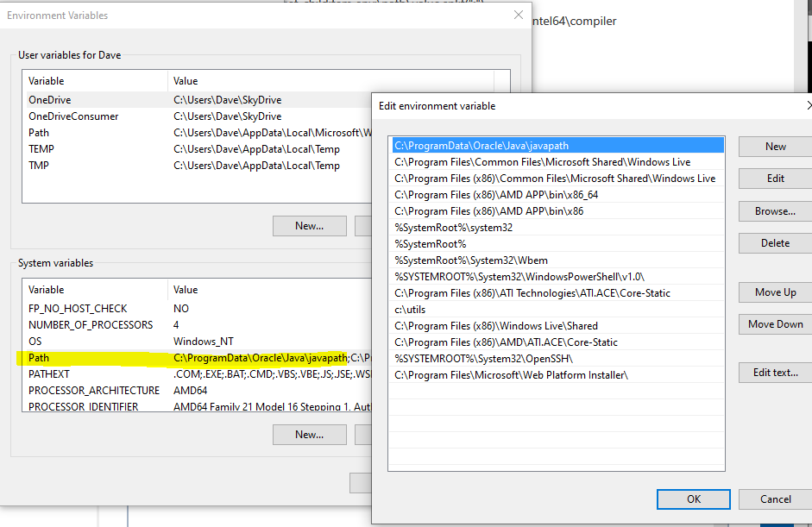
Task: Select the %SystemRoot%\System32\Wbem entry
Action: tap(557, 260)
